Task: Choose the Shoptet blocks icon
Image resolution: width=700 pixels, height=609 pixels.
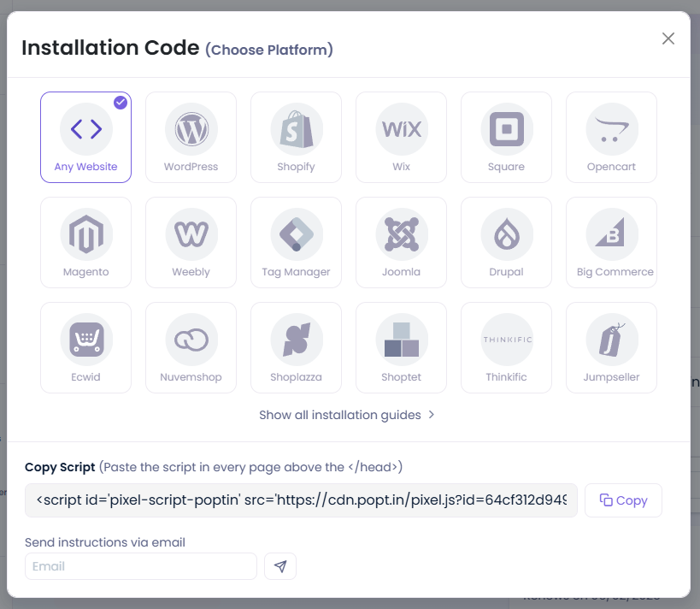Action: click(x=402, y=340)
